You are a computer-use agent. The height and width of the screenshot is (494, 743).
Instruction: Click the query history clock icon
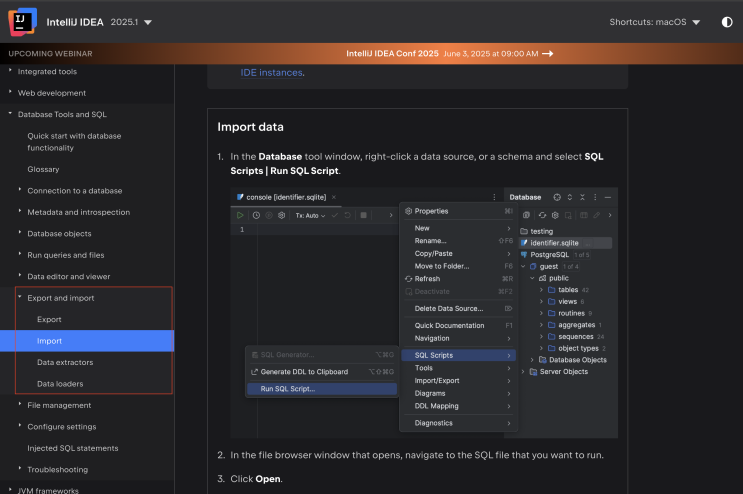pos(256,215)
